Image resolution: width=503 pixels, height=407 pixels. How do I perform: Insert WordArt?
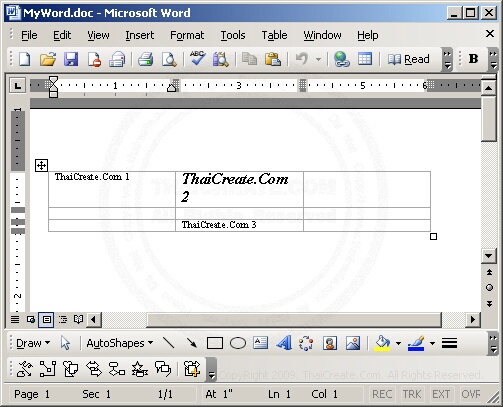284,343
